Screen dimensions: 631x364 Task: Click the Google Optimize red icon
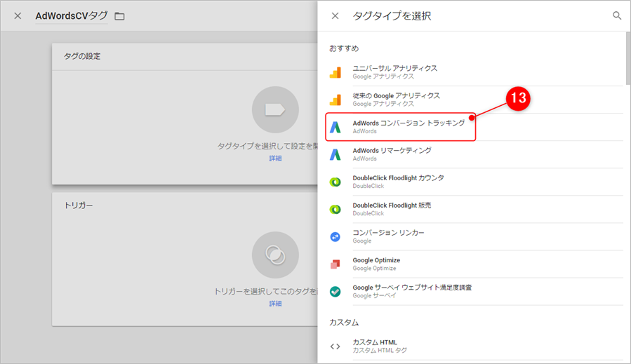pyautogui.click(x=336, y=264)
